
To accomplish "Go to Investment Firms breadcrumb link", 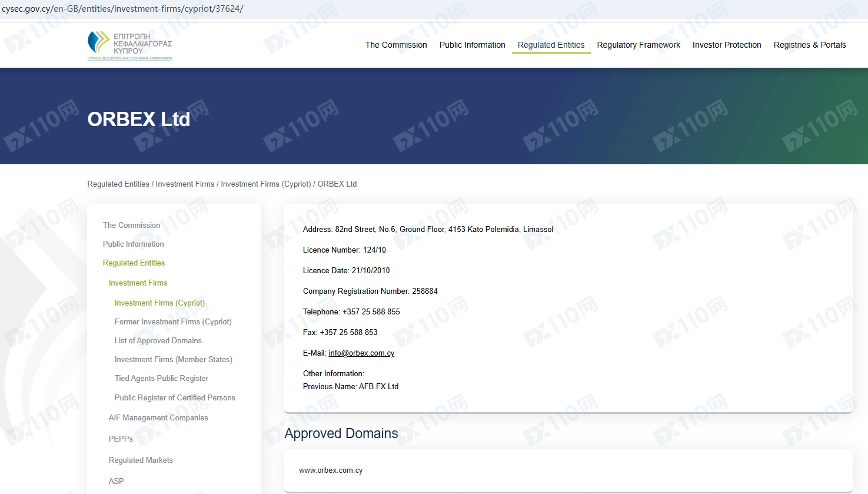I will pyautogui.click(x=185, y=184).
